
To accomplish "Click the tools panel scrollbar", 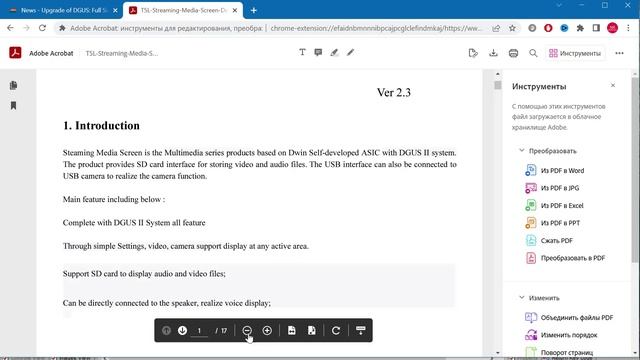I will [635, 169].
